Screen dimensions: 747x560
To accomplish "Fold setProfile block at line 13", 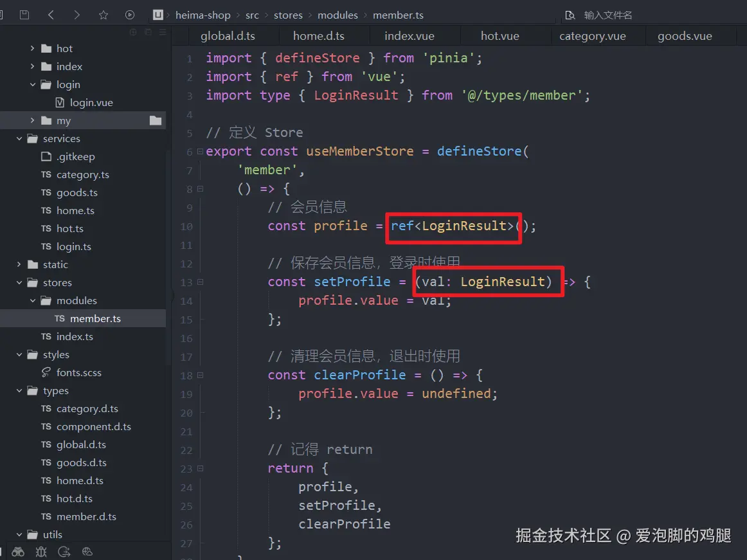I will click(x=200, y=282).
